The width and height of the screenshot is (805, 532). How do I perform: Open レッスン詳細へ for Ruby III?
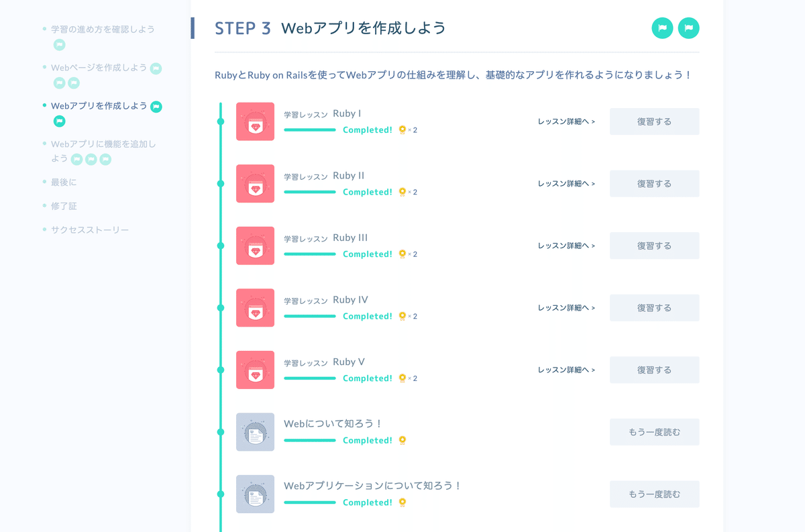tap(566, 246)
